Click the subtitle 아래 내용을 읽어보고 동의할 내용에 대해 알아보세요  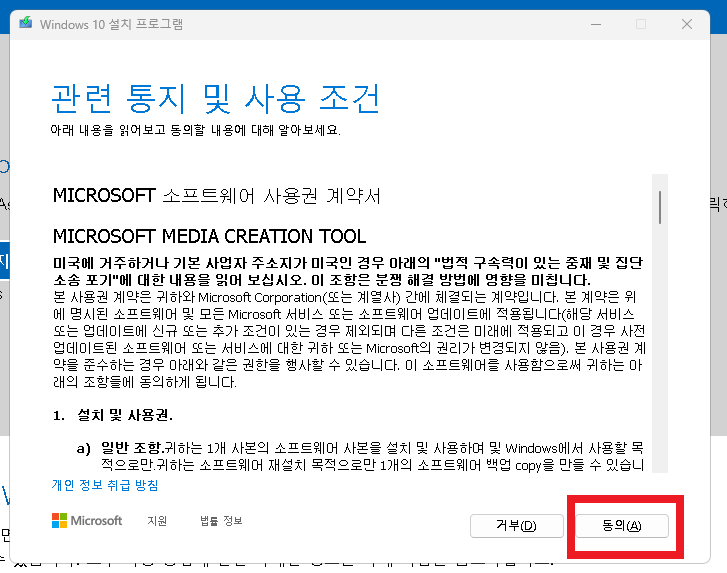coord(195,130)
